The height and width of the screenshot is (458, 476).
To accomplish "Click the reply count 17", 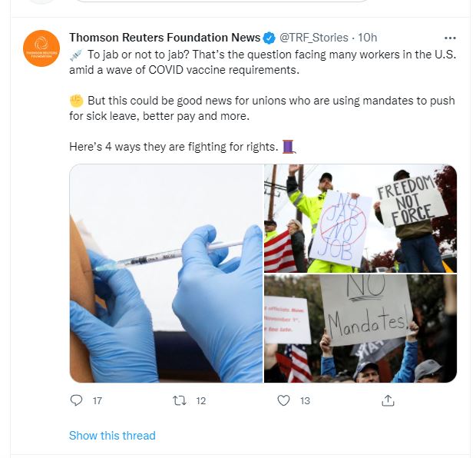I will click(98, 401).
